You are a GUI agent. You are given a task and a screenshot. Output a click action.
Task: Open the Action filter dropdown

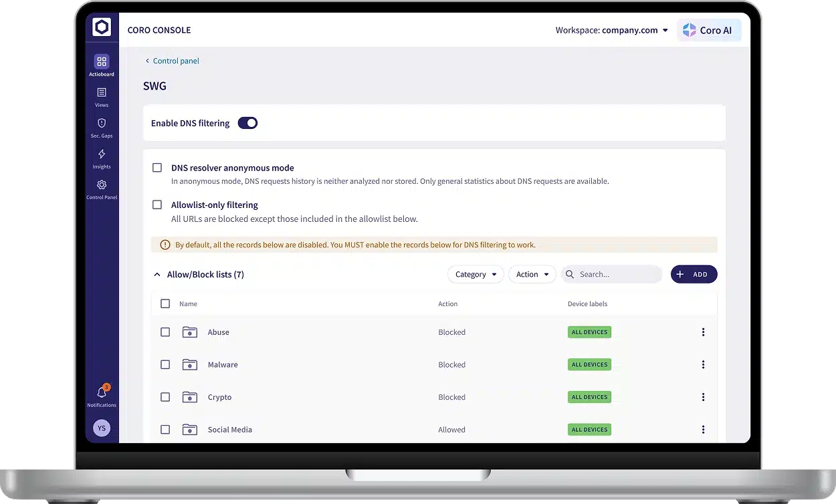pyautogui.click(x=532, y=274)
